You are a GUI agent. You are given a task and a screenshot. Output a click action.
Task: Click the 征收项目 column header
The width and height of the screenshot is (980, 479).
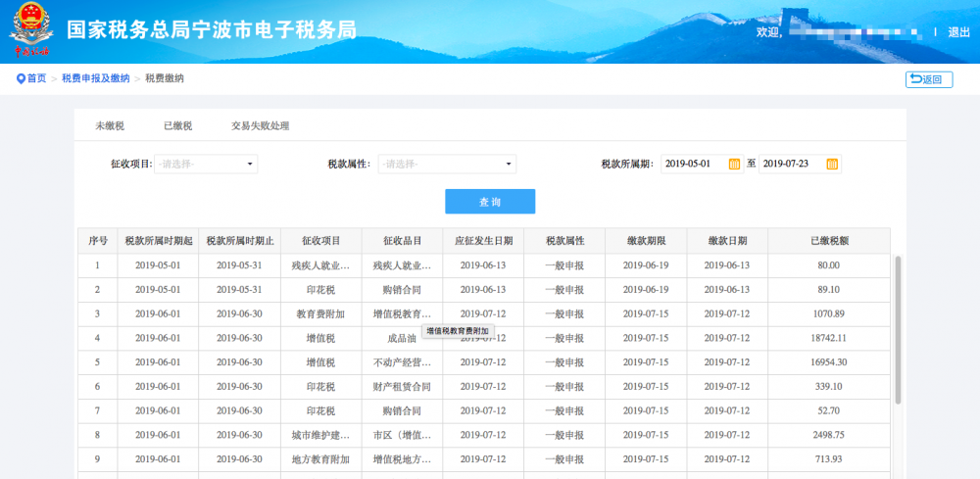click(320, 240)
